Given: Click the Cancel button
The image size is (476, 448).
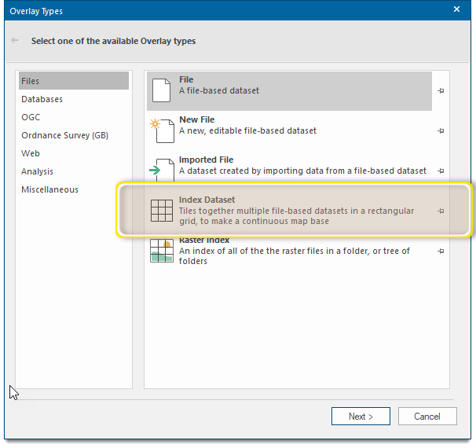Looking at the screenshot, I should click(x=427, y=416).
